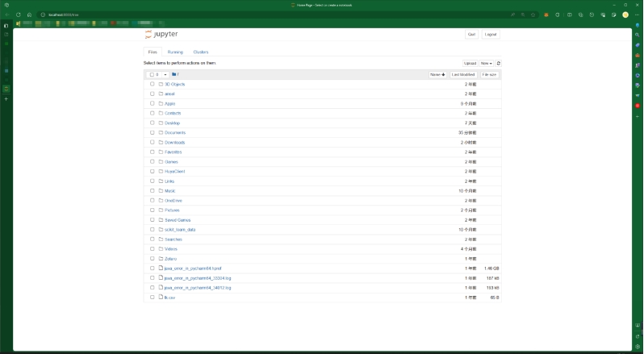Expand the select-all items dropdown arrow
644x354 pixels.
[165, 74]
